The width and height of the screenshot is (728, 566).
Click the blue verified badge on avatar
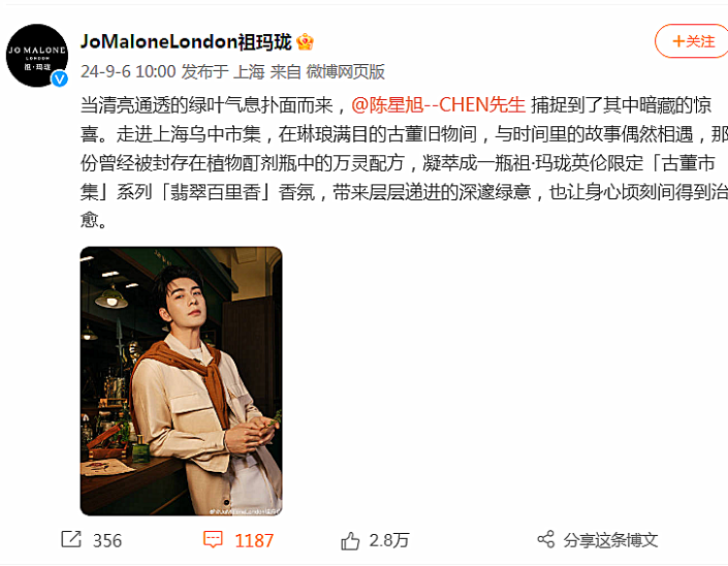59,79
